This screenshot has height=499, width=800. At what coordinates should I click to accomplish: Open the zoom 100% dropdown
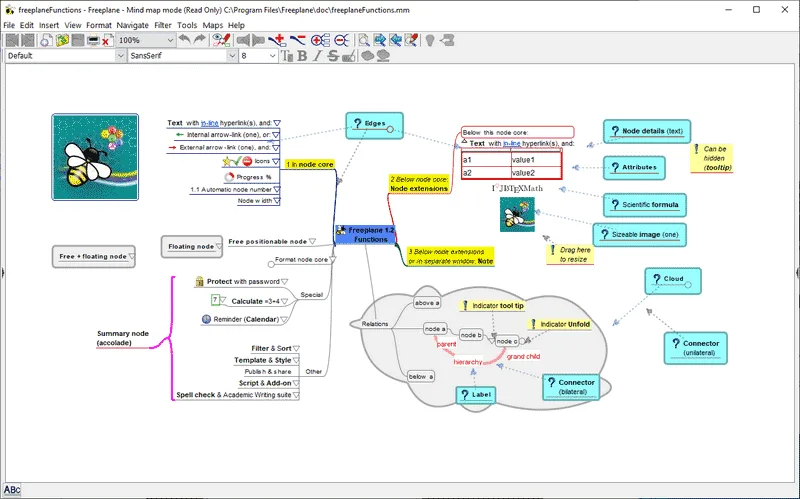coord(170,40)
